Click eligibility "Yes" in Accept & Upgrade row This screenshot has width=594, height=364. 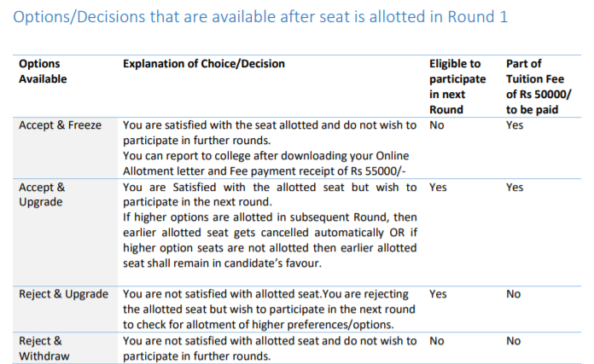click(x=439, y=187)
